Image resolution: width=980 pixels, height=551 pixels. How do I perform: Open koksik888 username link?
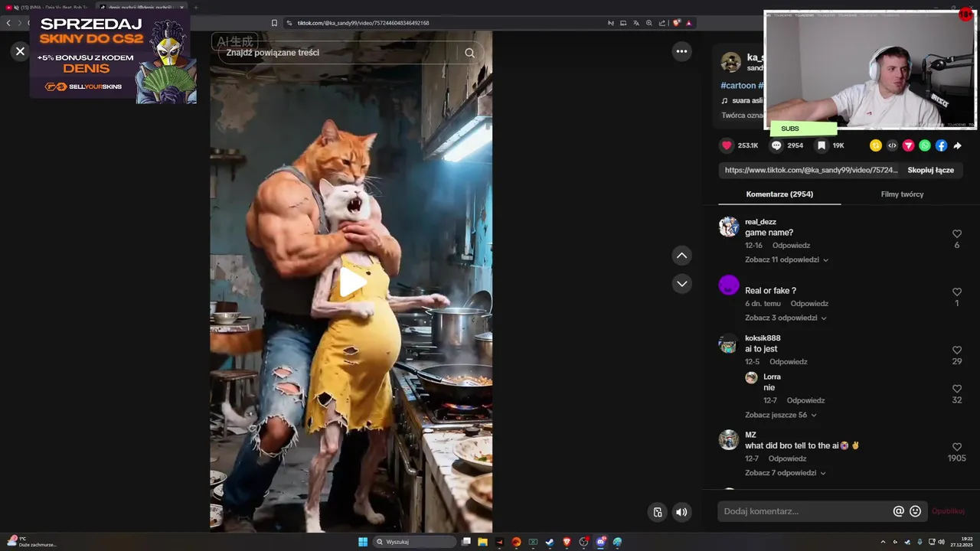click(763, 338)
